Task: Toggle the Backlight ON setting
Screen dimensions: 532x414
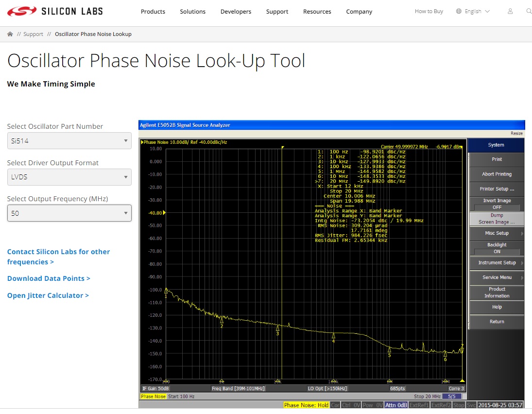Action: [497, 248]
